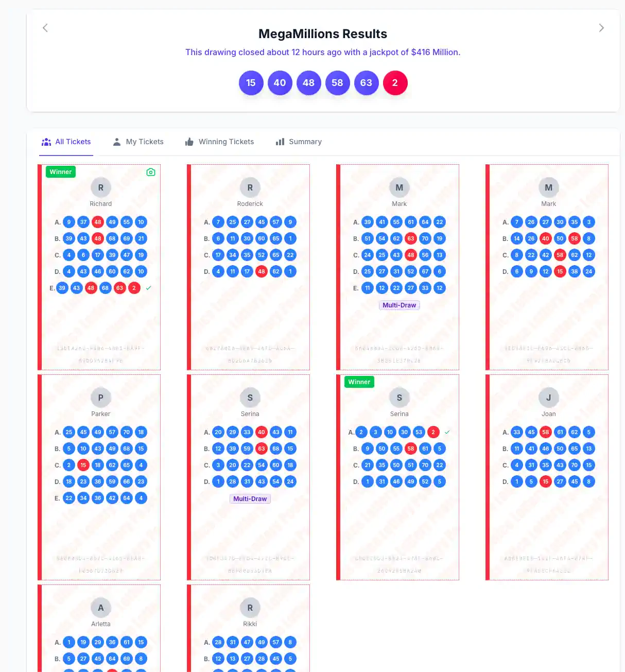Click the green checkmark on Richard's line E
This screenshot has width=625, height=672.
pos(149,288)
